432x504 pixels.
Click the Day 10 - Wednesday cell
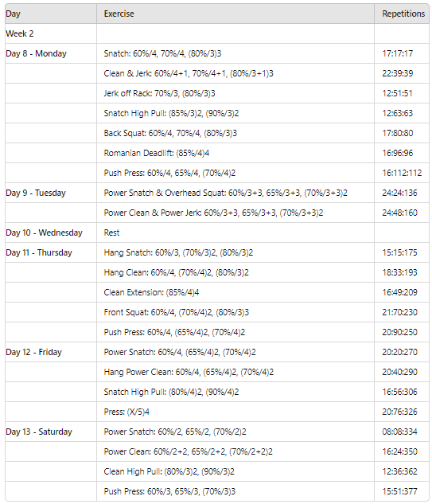(x=51, y=232)
